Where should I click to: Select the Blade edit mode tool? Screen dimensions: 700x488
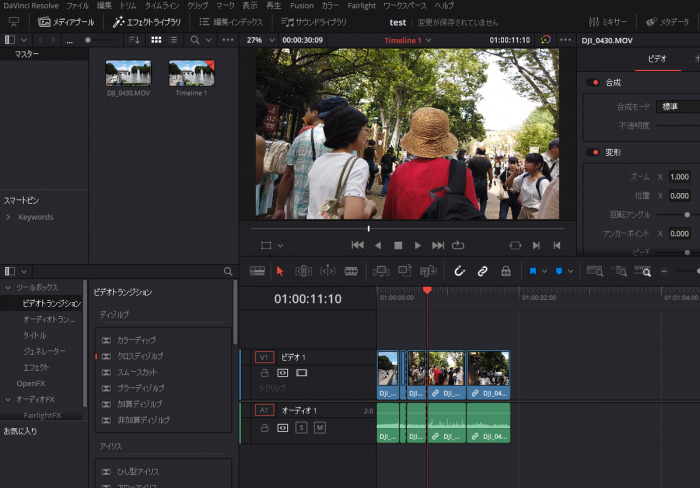point(351,271)
